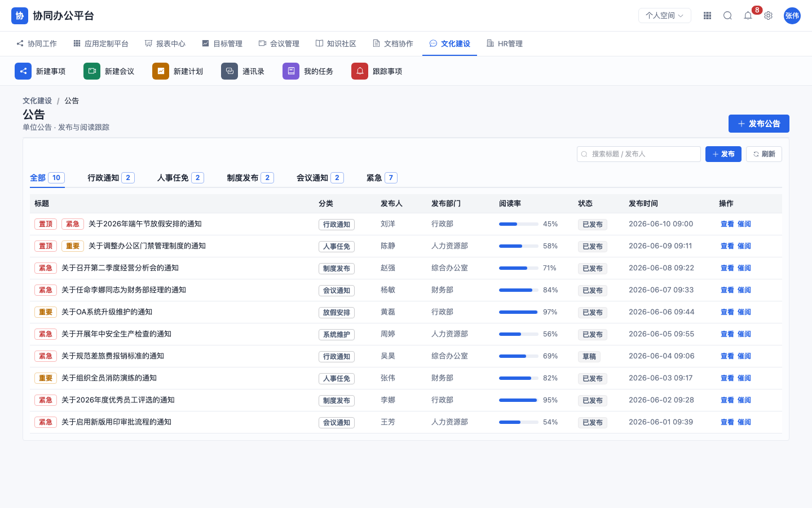Click 催阅 for the 年中安全生产检查 notice

(x=744, y=334)
